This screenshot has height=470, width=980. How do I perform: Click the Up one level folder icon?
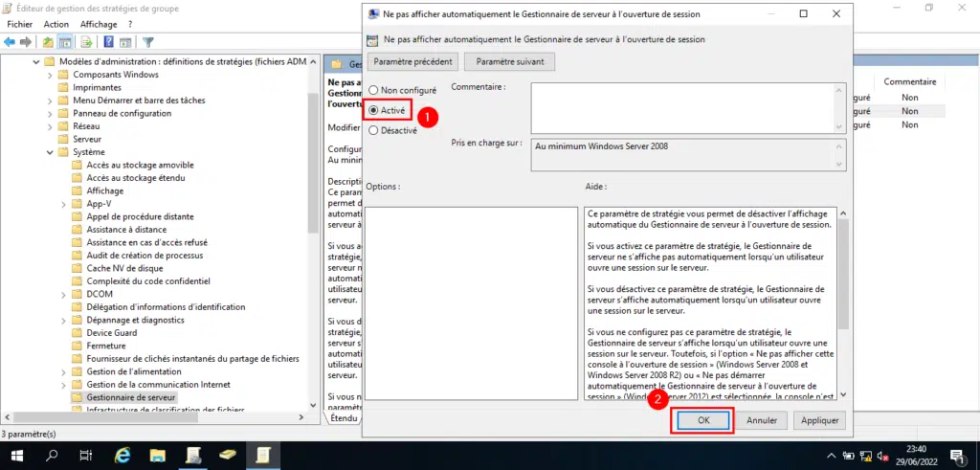point(48,42)
